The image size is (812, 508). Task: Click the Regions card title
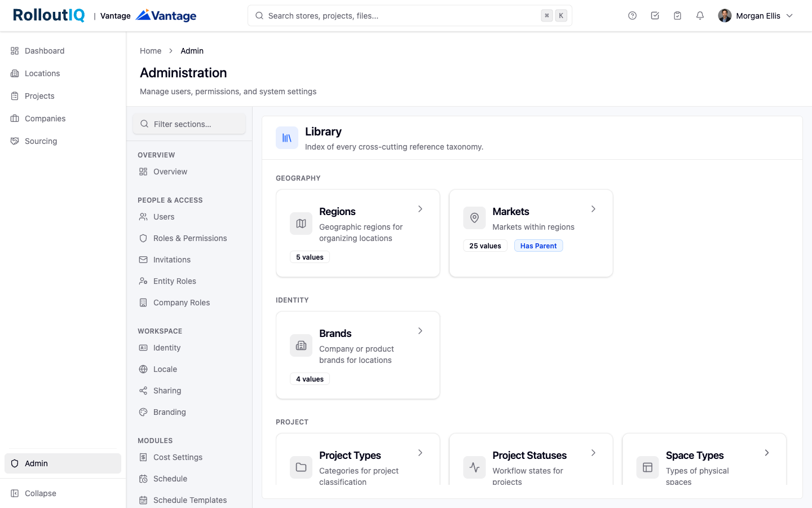pyautogui.click(x=337, y=212)
